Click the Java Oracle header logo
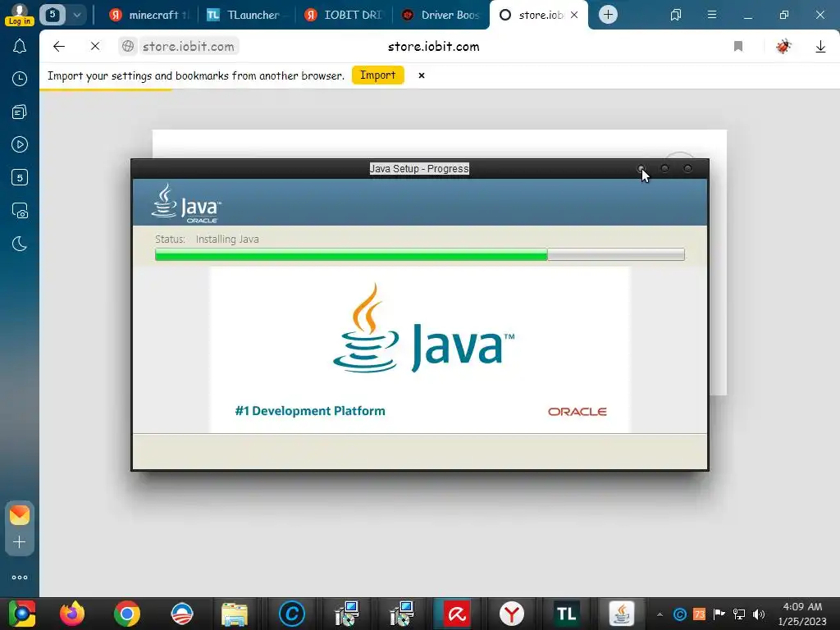Screen dimensions: 840x630 pyautogui.click(x=186, y=203)
